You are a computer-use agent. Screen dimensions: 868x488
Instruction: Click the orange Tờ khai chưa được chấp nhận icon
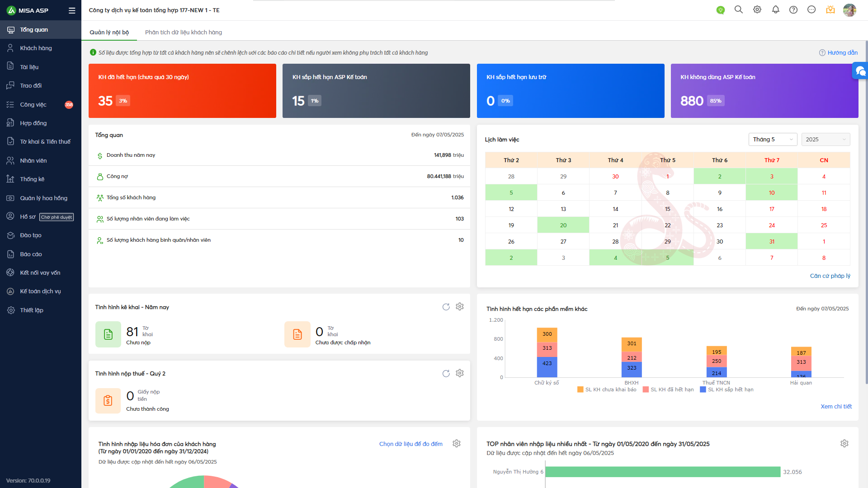click(x=297, y=334)
